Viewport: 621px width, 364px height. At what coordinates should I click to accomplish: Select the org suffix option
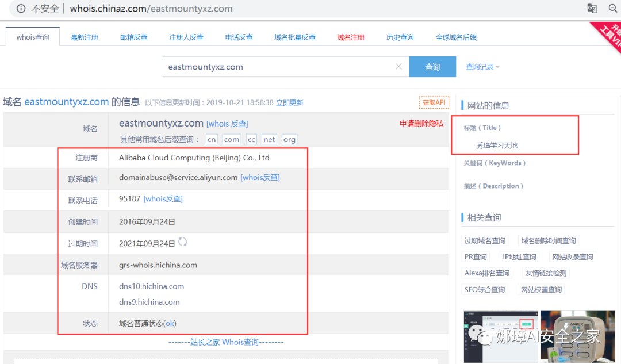pos(289,139)
